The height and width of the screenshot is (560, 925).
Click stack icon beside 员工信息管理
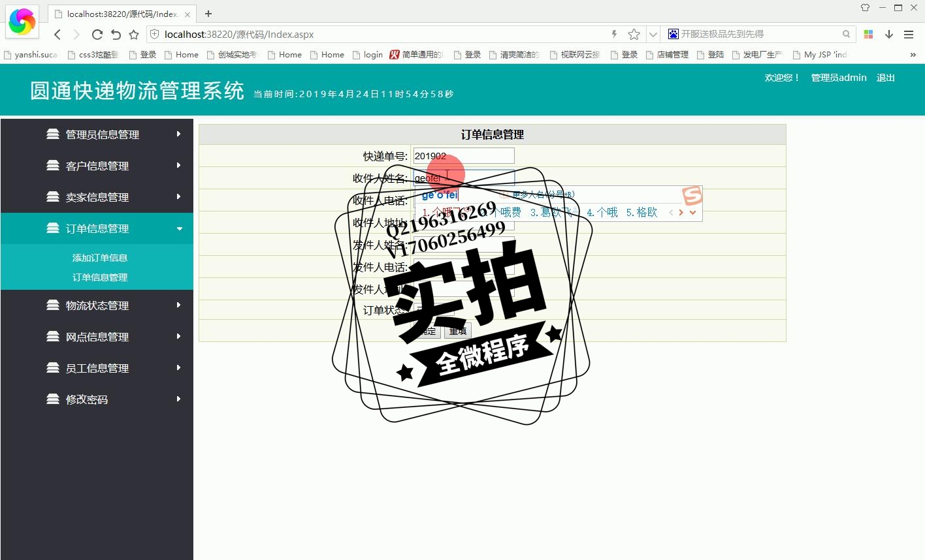[53, 367]
